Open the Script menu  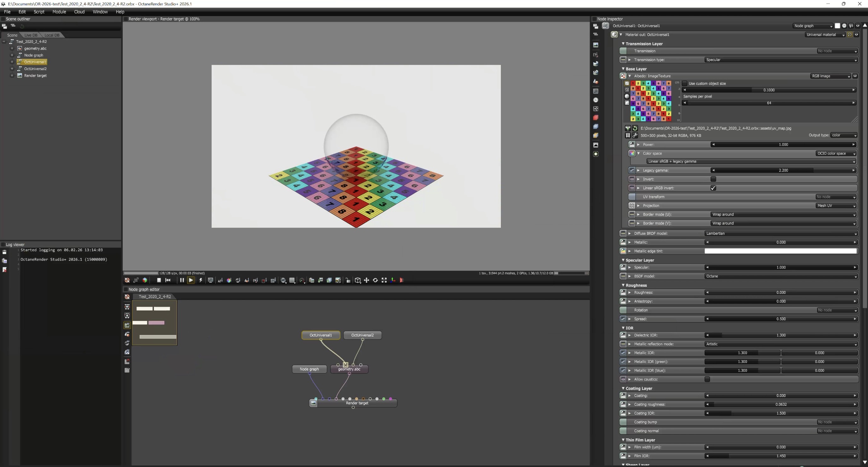[x=39, y=12]
